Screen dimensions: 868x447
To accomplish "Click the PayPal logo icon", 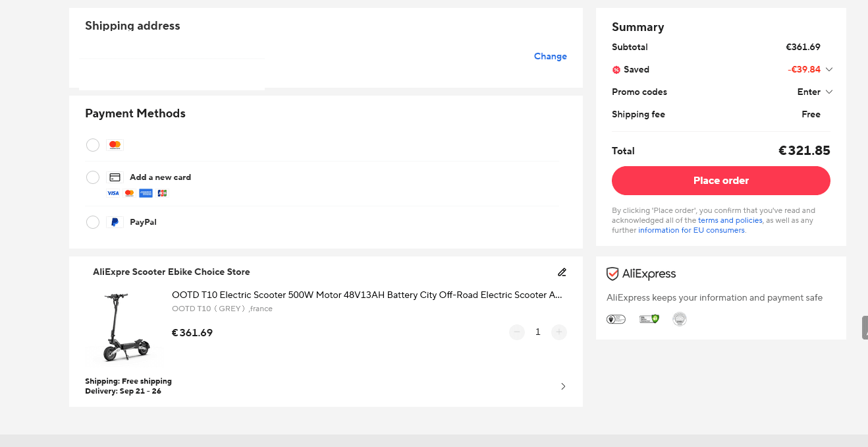I will pyautogui.click(x=115, y=222).
